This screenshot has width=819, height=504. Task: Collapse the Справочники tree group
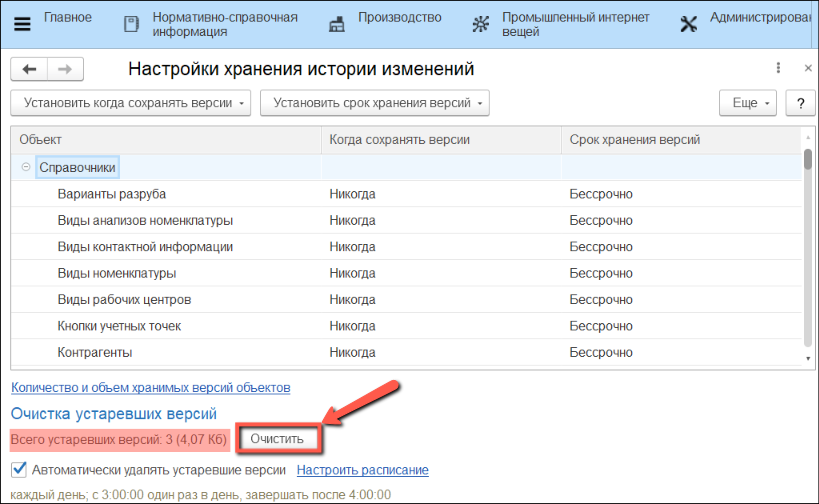25,167
